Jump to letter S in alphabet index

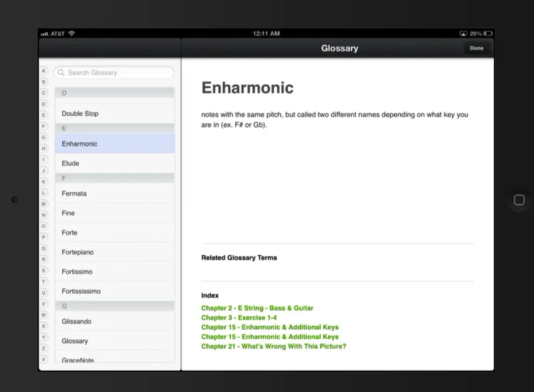coord(43,270)
